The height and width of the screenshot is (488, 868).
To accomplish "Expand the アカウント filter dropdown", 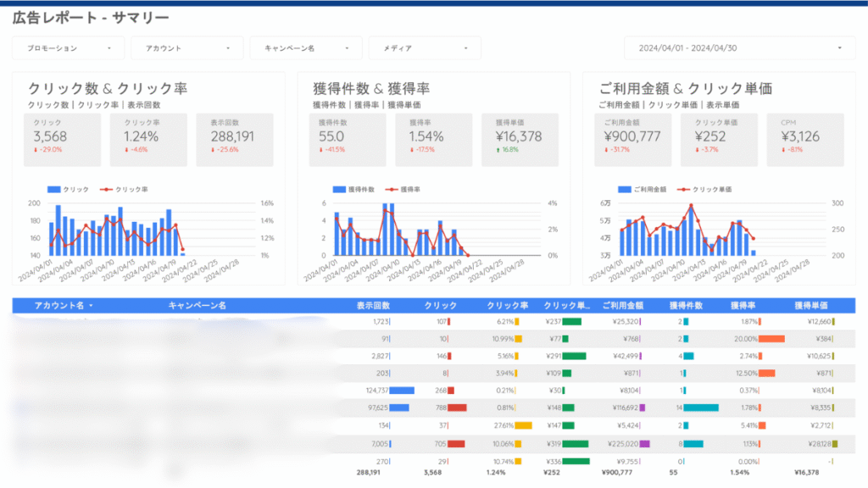I will click(x=187, y=48).
